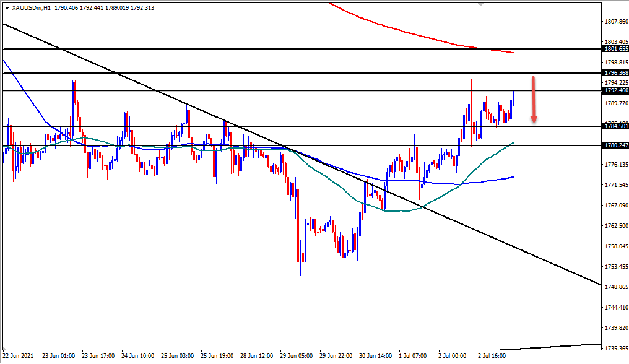The width and height of the screenshot is (629, 364).
Task: Click the 1807.860 price scale value
Action: (x=617, y=21)
